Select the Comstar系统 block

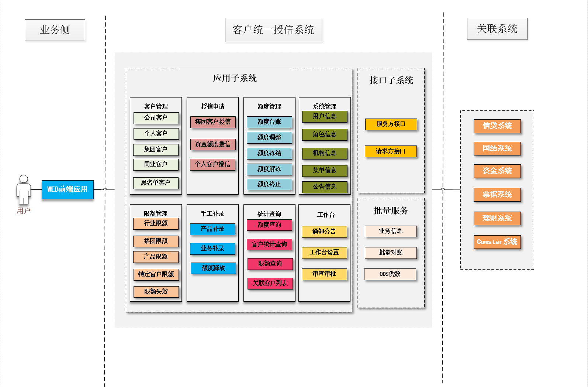(x=497, y=242)
